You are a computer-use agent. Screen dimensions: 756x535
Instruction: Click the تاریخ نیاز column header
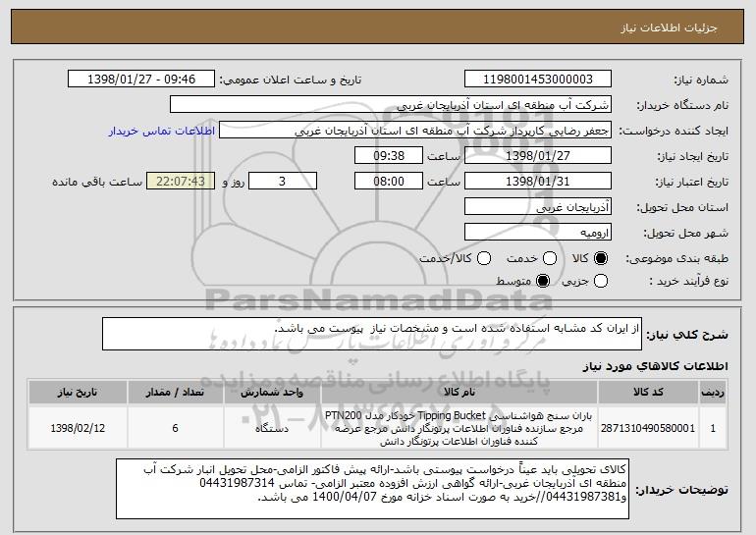[x=78, y=393]
